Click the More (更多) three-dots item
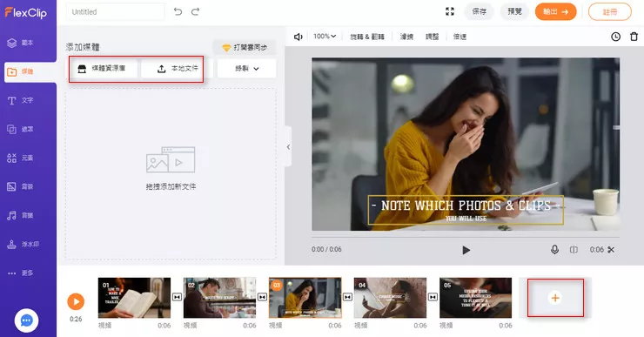 20,273
